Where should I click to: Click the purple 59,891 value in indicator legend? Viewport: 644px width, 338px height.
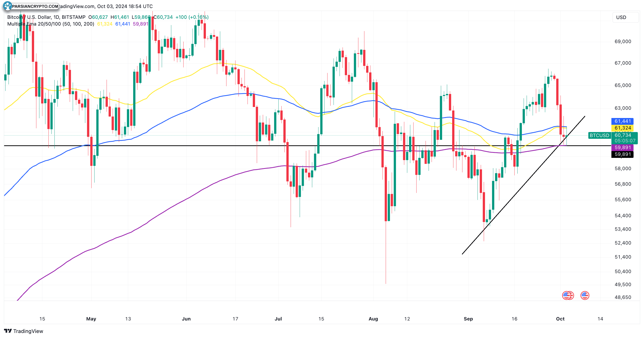click(x=140, y=24)
